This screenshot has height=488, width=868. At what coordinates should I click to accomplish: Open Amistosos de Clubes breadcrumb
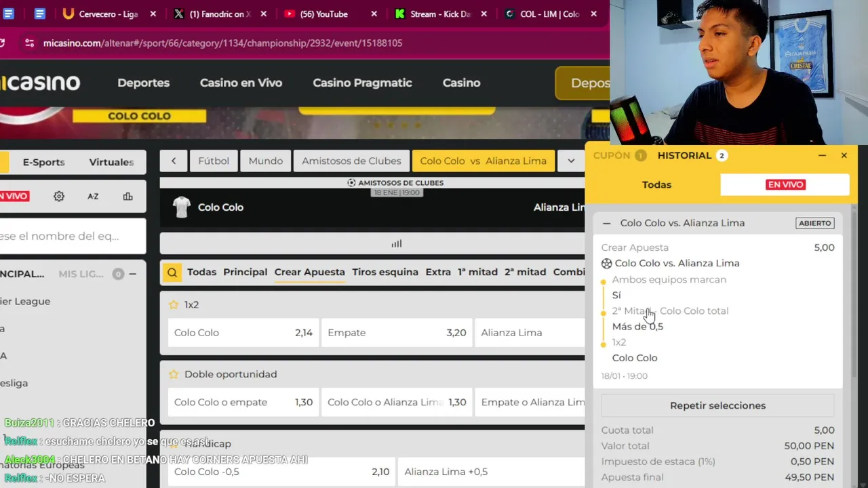(x=351, y=161)
